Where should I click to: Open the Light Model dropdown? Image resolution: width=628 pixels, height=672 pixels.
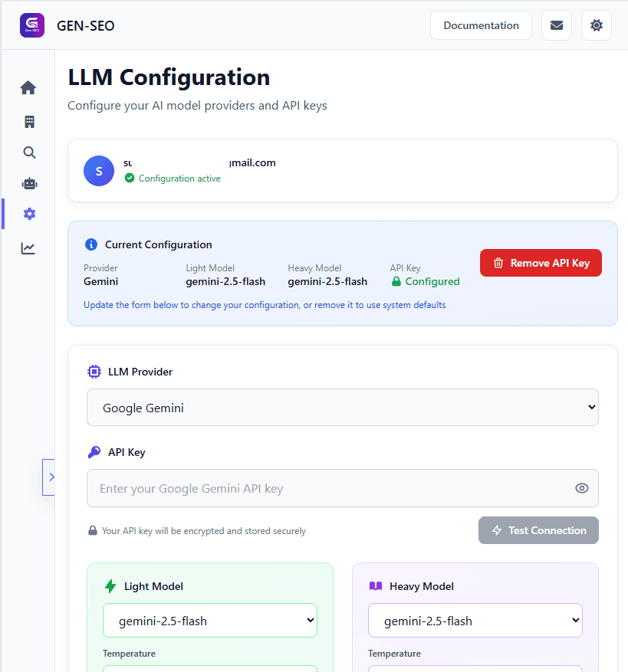[x=209, y=620]
